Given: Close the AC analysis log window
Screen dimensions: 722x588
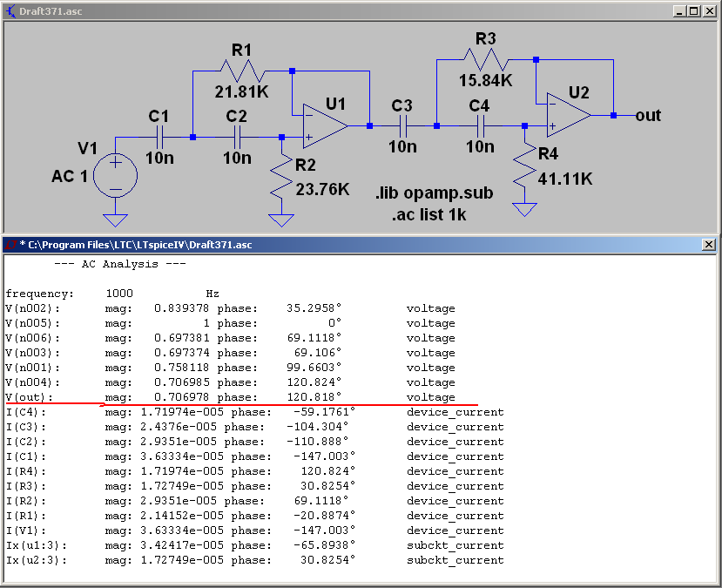Looking at the screenshot, I should [x=709, y=245].
